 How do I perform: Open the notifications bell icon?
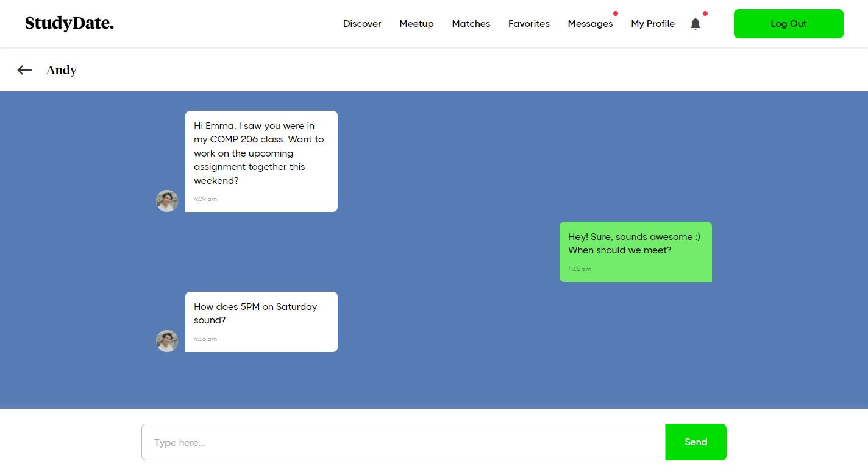tap(695, 24)
